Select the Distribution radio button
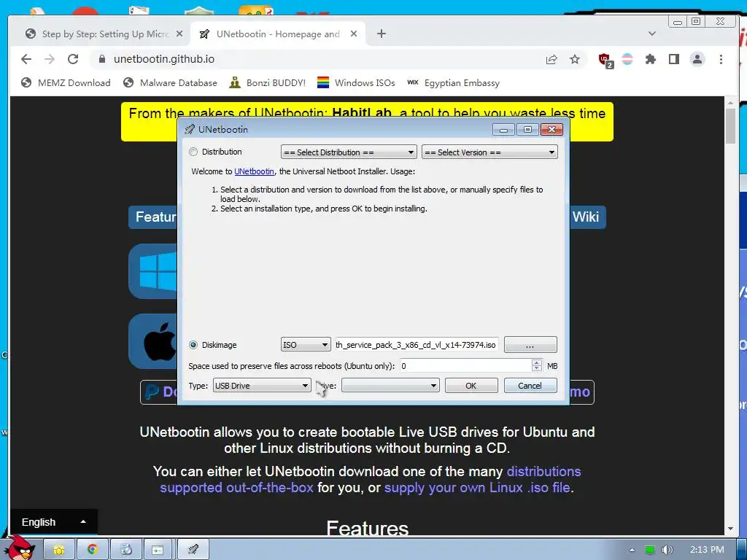The image size is (747, 560). (x=193, y=152)
